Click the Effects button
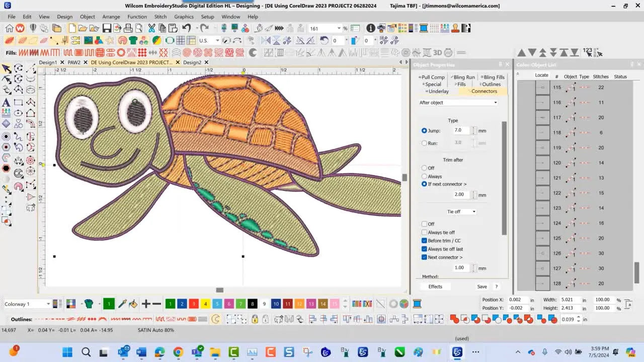Image resolution: width=644 pixels, height=362 pixels. click(435, 287)
